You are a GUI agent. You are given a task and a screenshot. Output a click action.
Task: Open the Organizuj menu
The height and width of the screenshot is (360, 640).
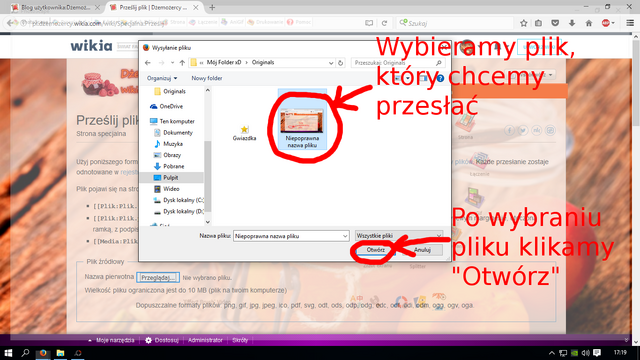tap(162, 78)
